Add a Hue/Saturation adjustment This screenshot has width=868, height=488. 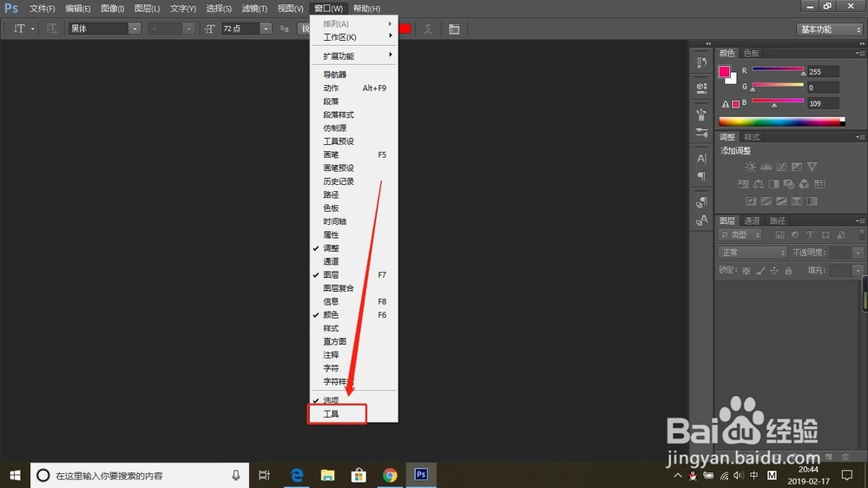[x=743, y=184]
